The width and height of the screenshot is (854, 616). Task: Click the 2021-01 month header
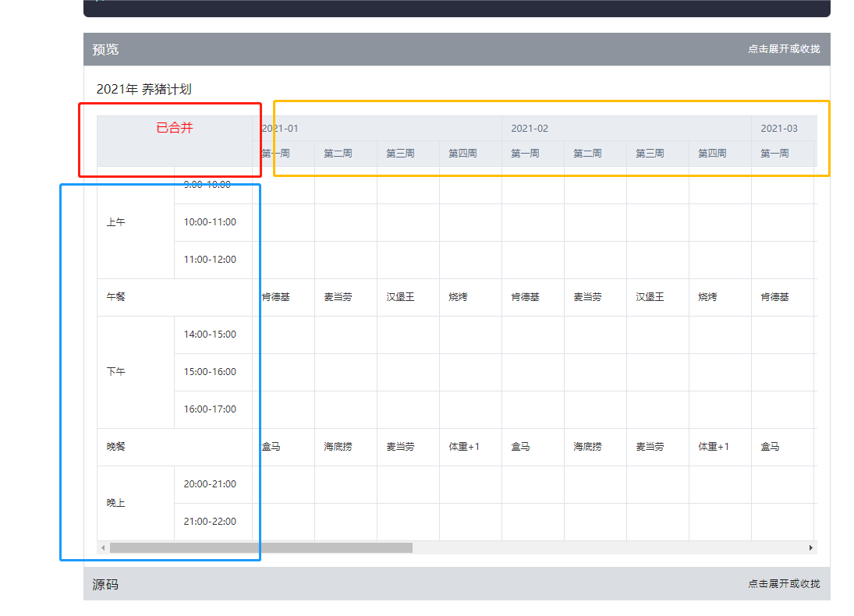tap(377, 129)
